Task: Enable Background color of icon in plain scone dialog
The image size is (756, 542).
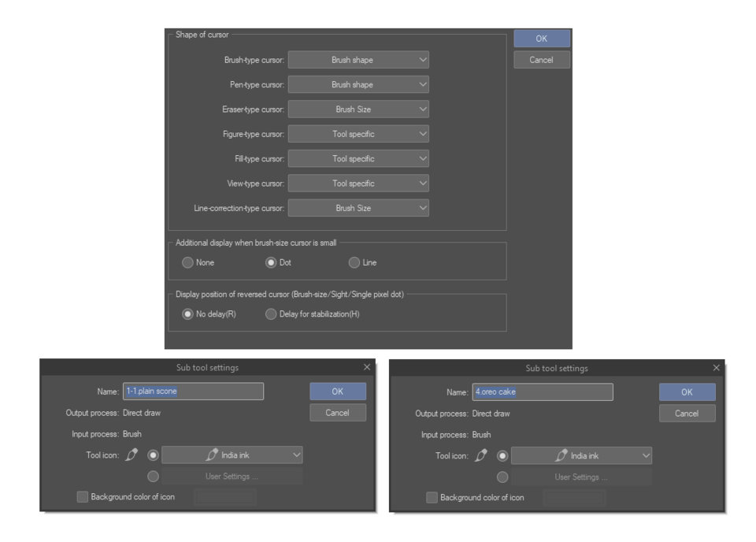Action: (x=83, y=496)
